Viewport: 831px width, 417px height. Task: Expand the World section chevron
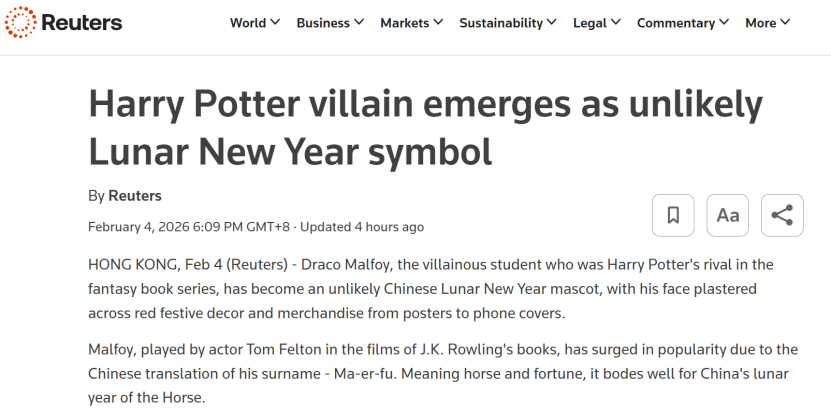pyautogui.click(x=275, y=22)
